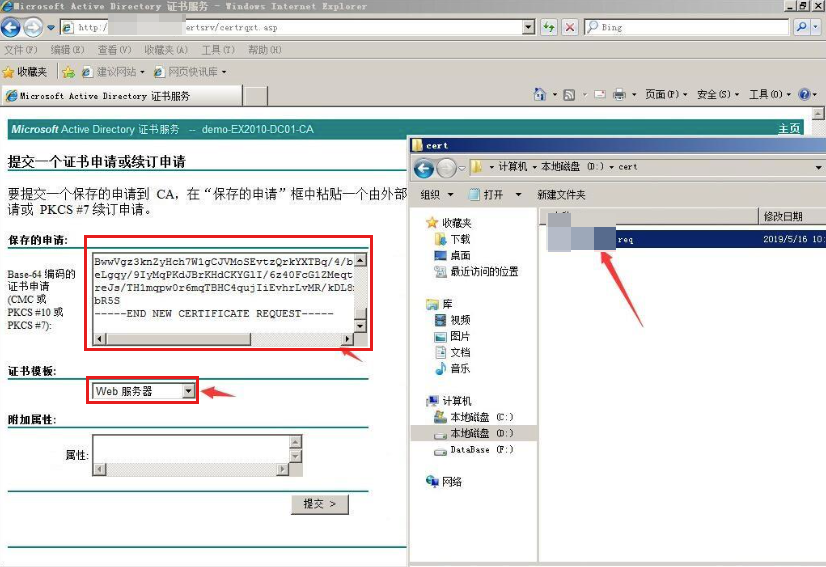Click 库 in the navigation pane
This screenshot has height=567, width=826.
447,304
